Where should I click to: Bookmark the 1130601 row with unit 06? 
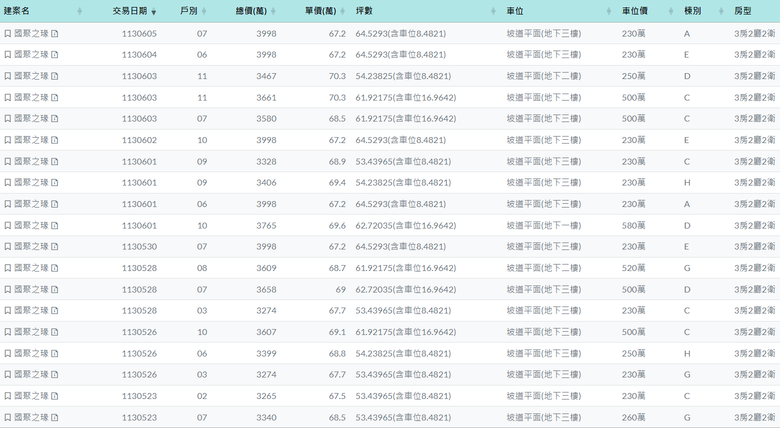[x=7, y=204]
